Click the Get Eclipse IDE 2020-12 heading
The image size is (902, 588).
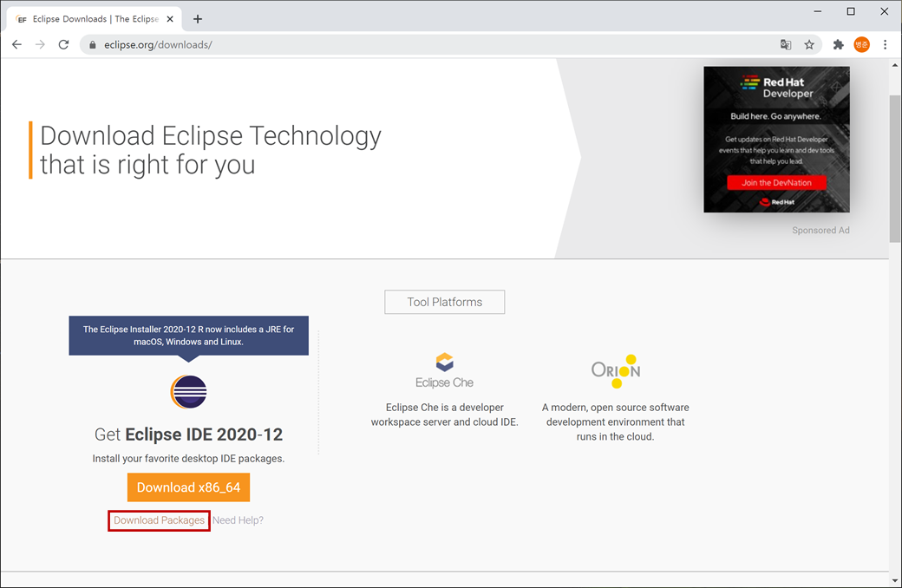click(x=189, y=434)
